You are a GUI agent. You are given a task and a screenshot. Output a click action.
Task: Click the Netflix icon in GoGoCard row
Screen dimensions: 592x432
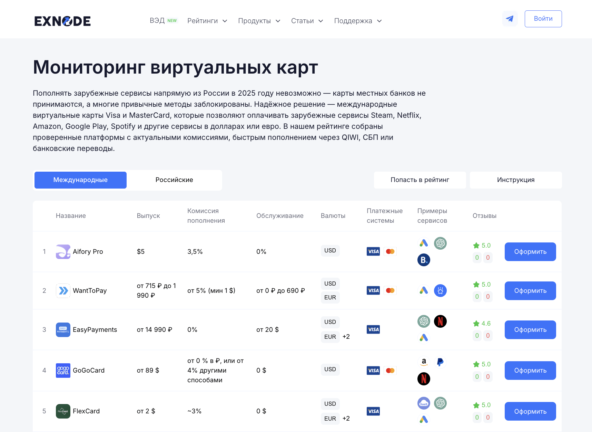(424, 379)
